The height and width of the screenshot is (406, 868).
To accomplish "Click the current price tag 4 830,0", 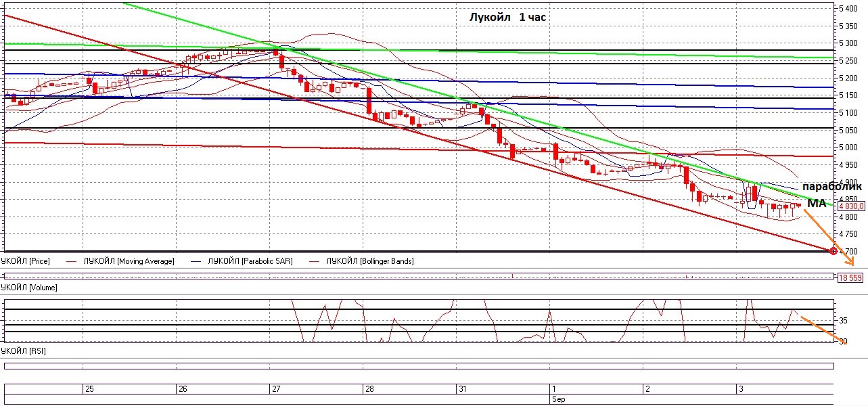I will tap(850, 206).
